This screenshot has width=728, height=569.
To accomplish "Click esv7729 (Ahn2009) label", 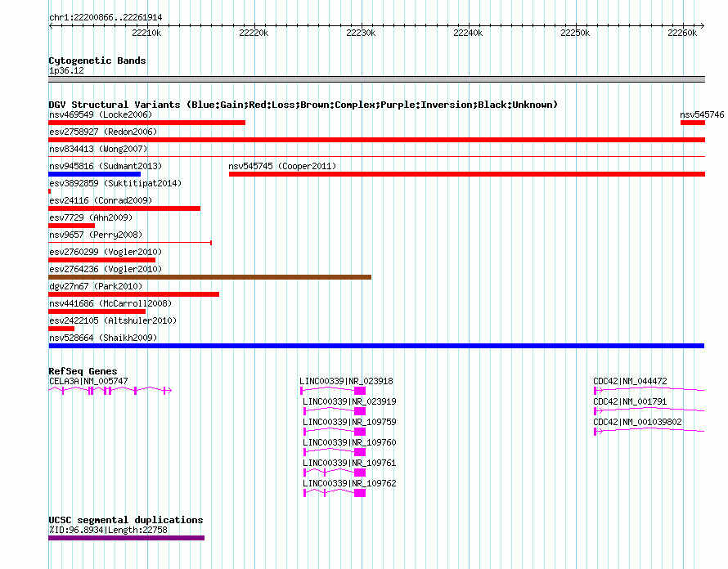I will coord(91,217).
